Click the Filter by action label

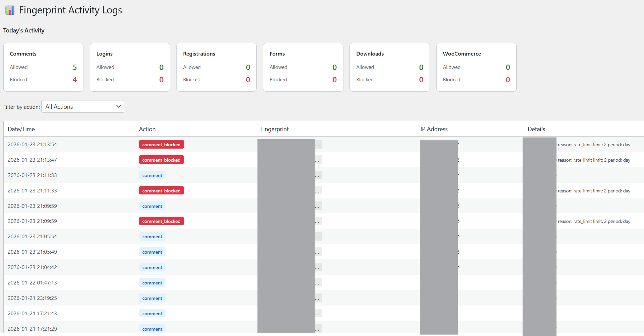(21, 107)
